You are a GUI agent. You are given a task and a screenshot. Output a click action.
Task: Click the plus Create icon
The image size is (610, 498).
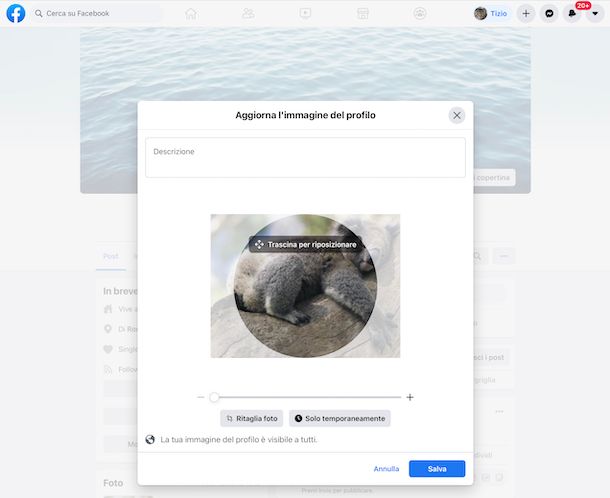pos(526,14)
